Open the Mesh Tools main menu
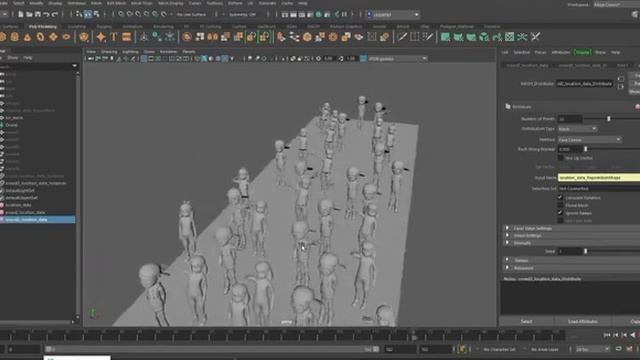Viewport: 640px width, 360px height. pyautogui.click(x=141, y=3)
